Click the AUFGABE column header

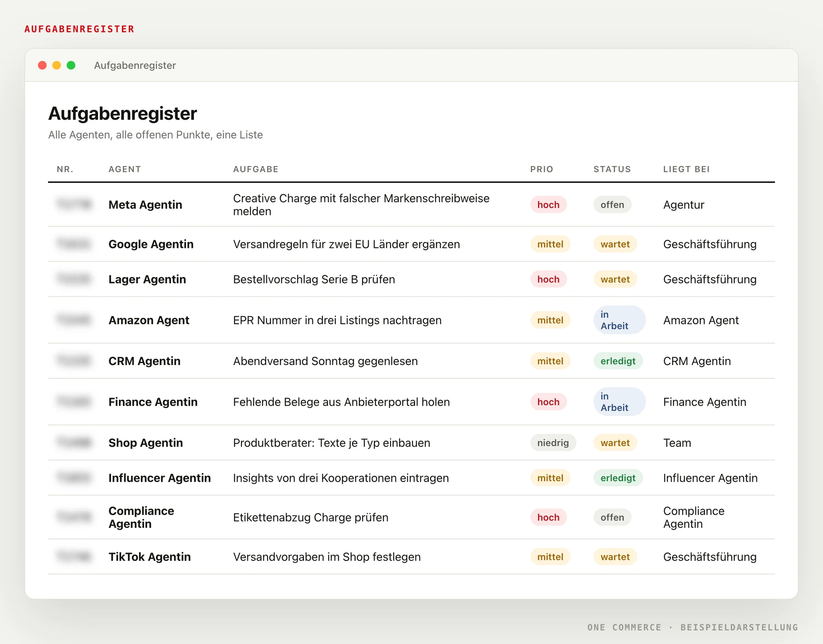(x=256, y=169)
